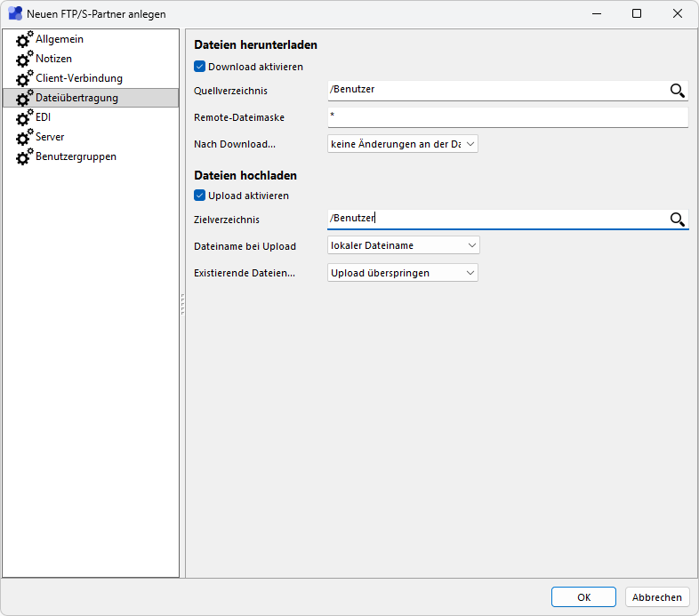Click the Dateien herunterladen heading
This screenshot has width=699, height=616.
point(255,45)
